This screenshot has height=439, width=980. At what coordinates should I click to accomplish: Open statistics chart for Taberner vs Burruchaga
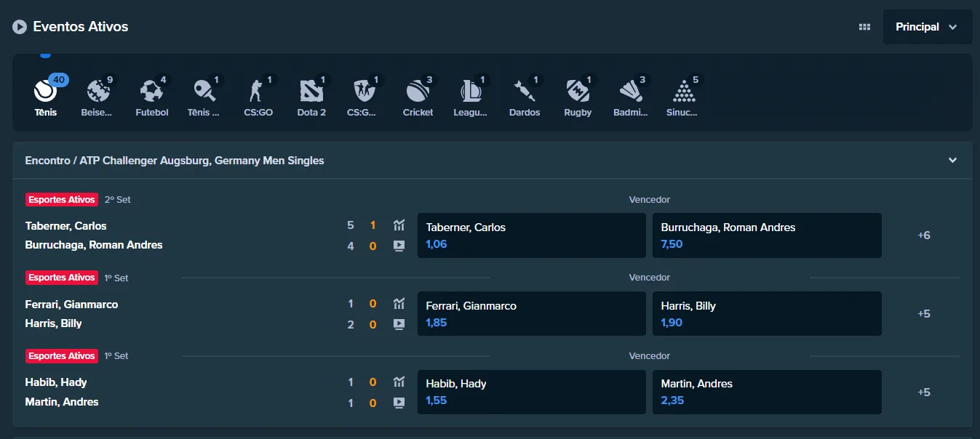coord(399,225)
